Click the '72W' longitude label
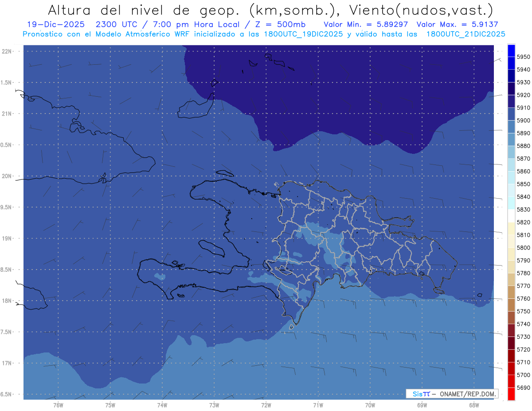Screen dimensions: 532x411 click(x=266, y=405)
